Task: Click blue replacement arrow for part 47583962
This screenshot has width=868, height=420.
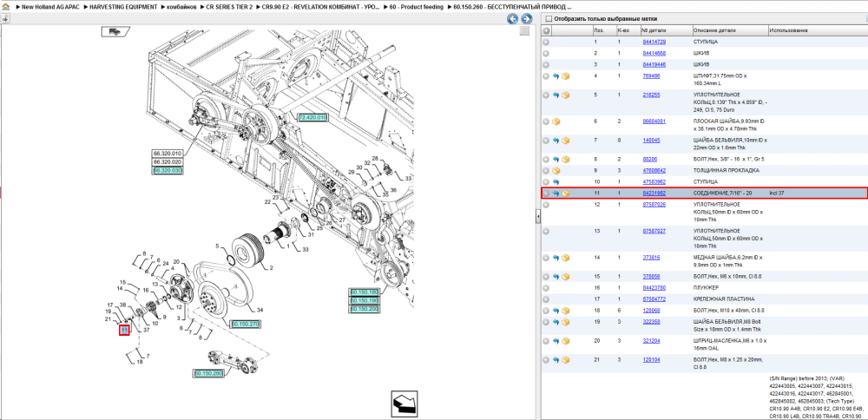Action: [x=556, y=182]
